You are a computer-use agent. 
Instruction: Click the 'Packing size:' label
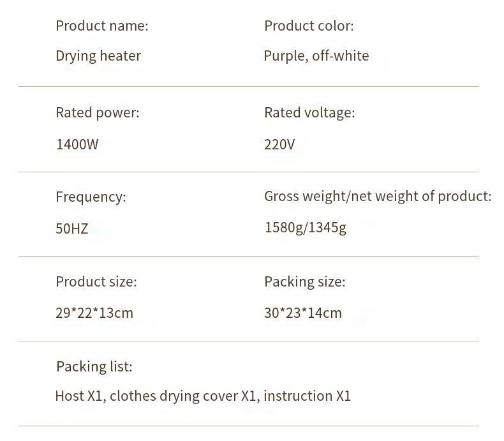click(305, 282)
